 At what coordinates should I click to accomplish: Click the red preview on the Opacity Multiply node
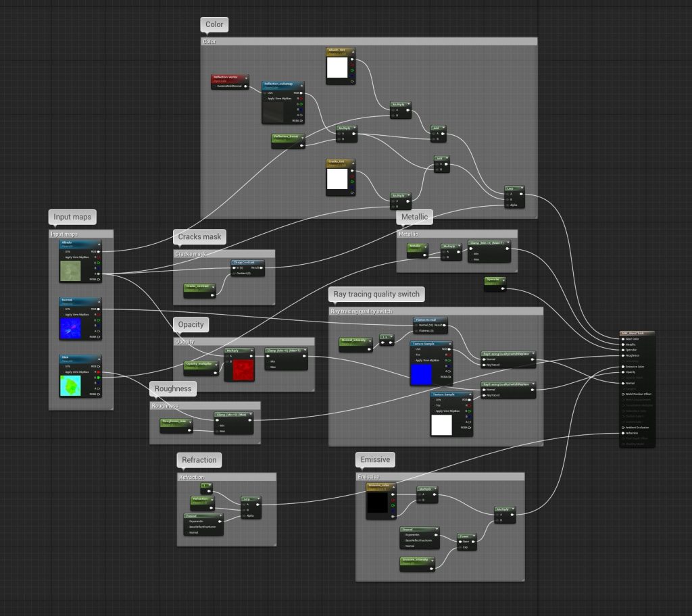coord(243,369)
